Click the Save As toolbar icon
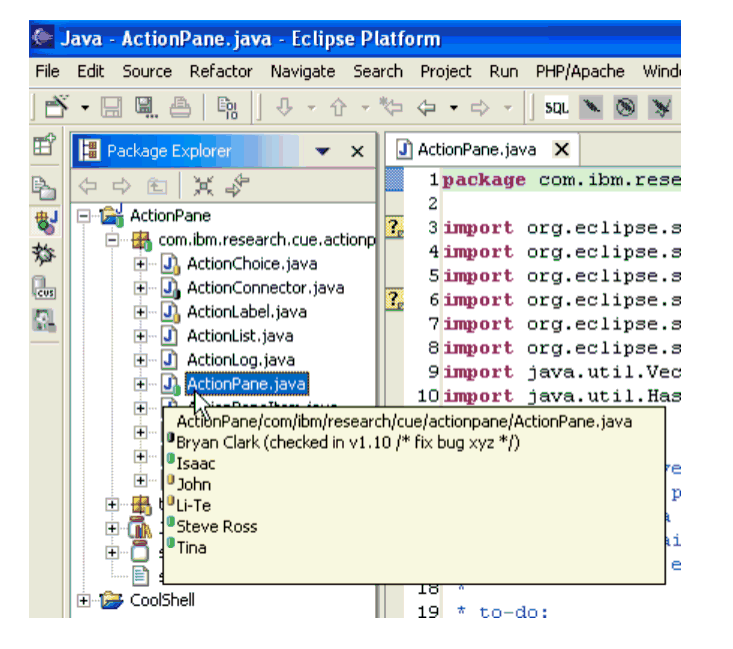 point(146,107)
